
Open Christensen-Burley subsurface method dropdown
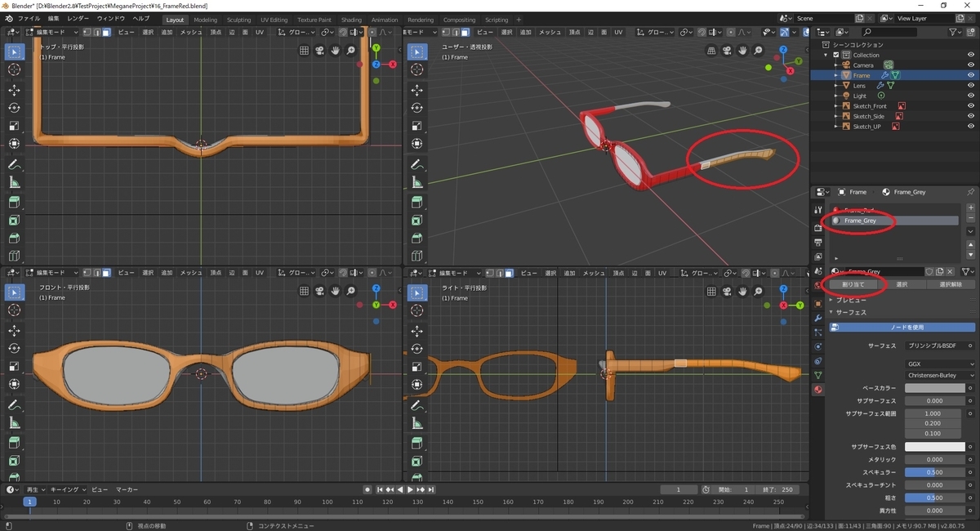939,375
